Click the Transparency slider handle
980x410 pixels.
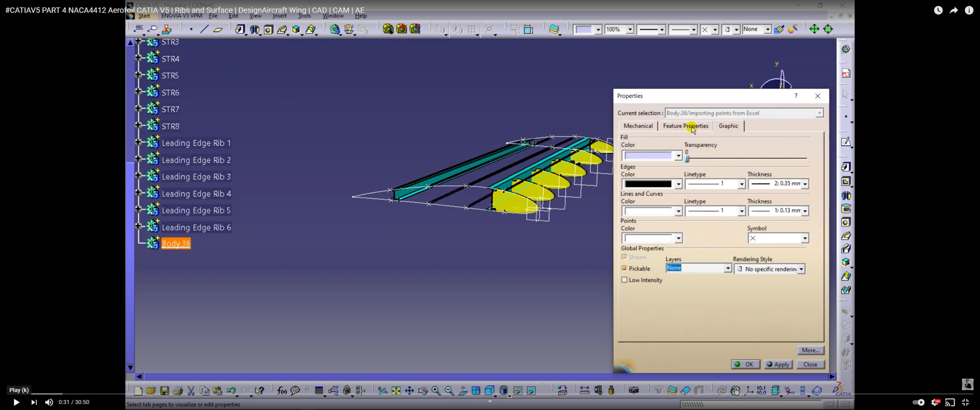[x=687, y=158]
